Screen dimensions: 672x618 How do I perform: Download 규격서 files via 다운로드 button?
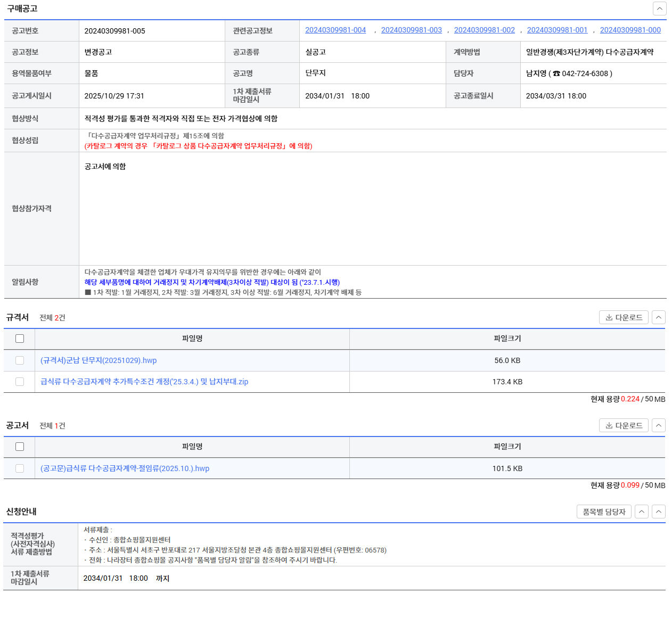(624, 318)
